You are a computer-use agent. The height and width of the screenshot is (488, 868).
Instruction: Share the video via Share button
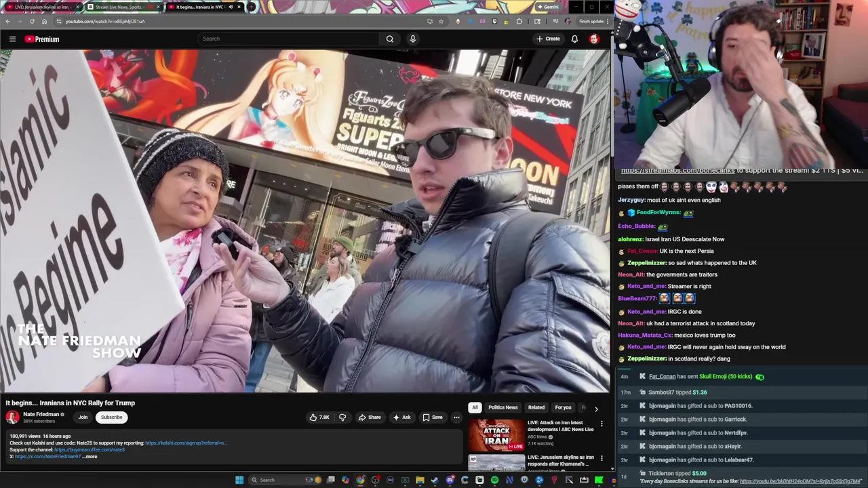click(370, 418)
